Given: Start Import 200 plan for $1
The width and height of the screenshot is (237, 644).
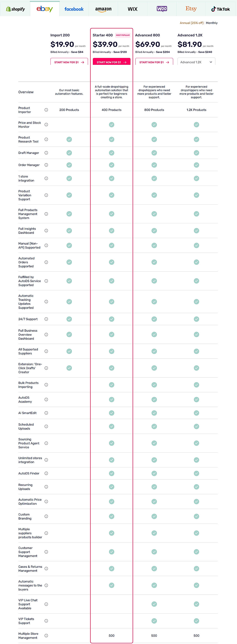Looking at the screenshot, I should pos(69,62).
